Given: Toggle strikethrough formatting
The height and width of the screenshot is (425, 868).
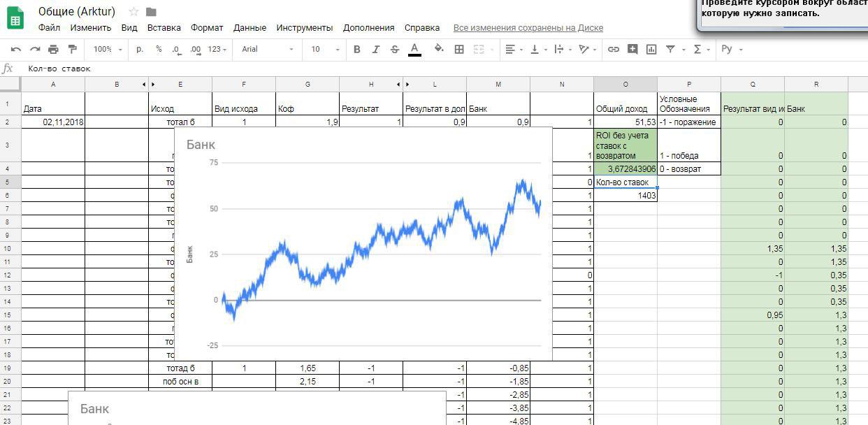Looking at the screenshot, I should 395,50.
